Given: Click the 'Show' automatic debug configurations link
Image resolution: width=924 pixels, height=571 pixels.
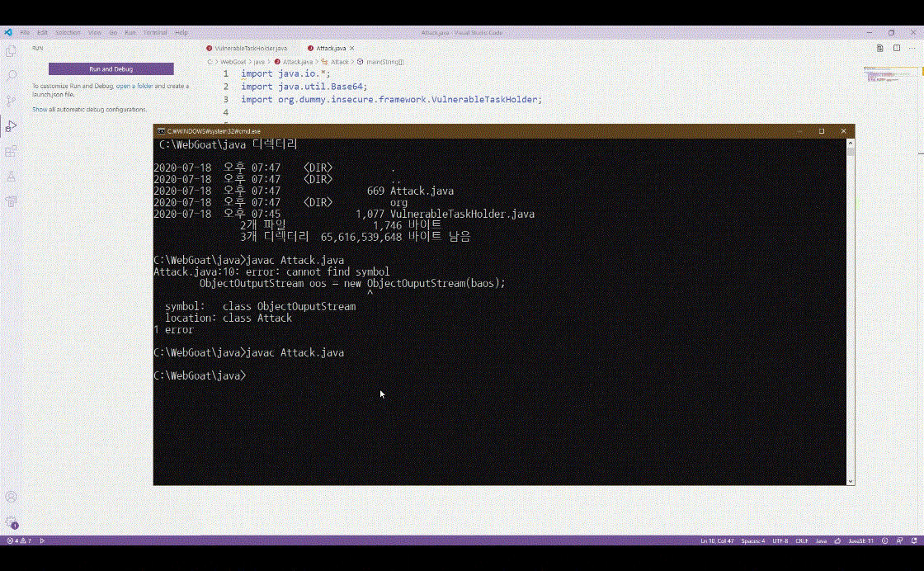Looking at the screenshot, I should pyautogui.click(x=40, y=110).
